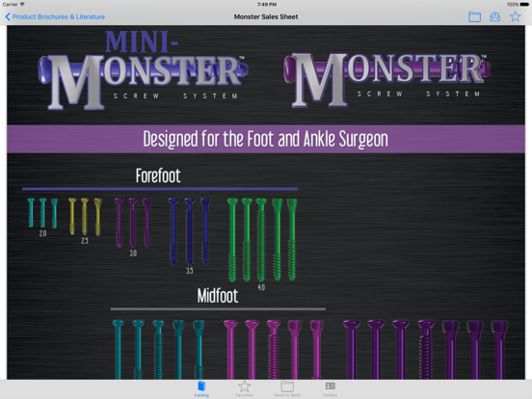Go back to Product Brochures & Literature
The height and width of the screenshot is (399, 532).
click(x=55, y=16)
